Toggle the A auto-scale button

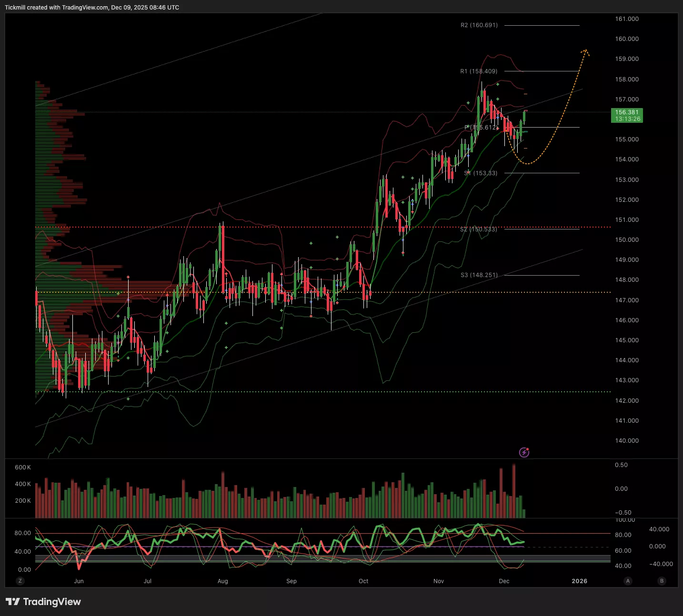(628, 581)
